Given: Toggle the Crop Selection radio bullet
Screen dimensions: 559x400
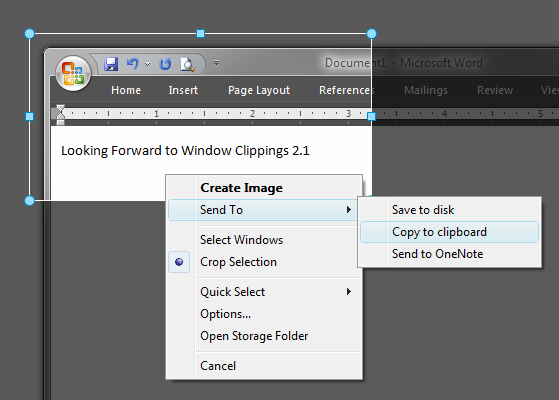Looking at the screenshot, I should click(x=179, y=262).
